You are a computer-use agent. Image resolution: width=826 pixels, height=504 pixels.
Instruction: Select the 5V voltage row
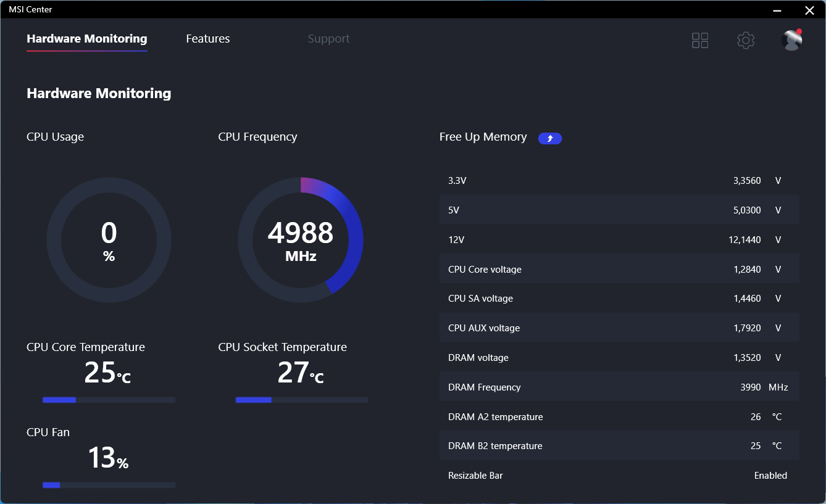tap(619, 210)
